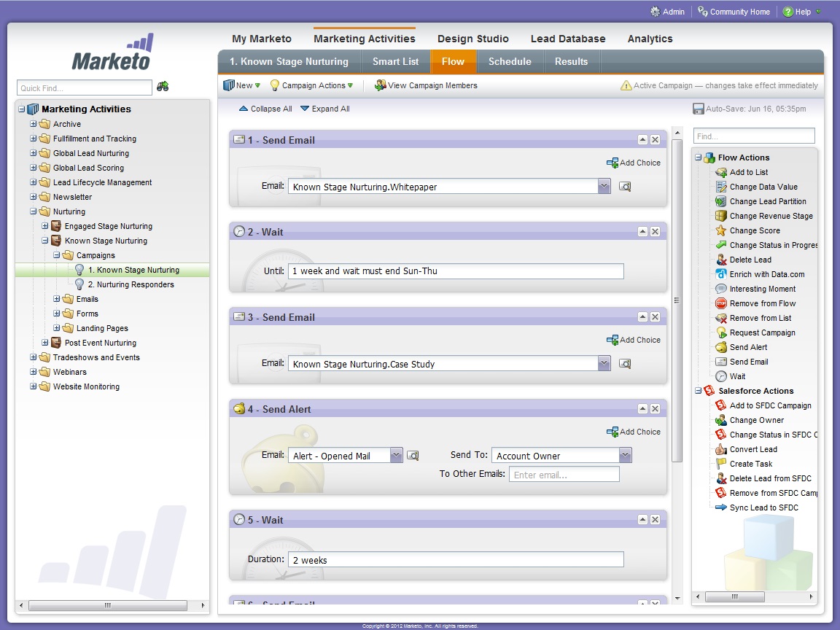Viewport: 840px width, 630px height.
Task: Click the Wait Until value field in step 2
Action: click(456, 271)
